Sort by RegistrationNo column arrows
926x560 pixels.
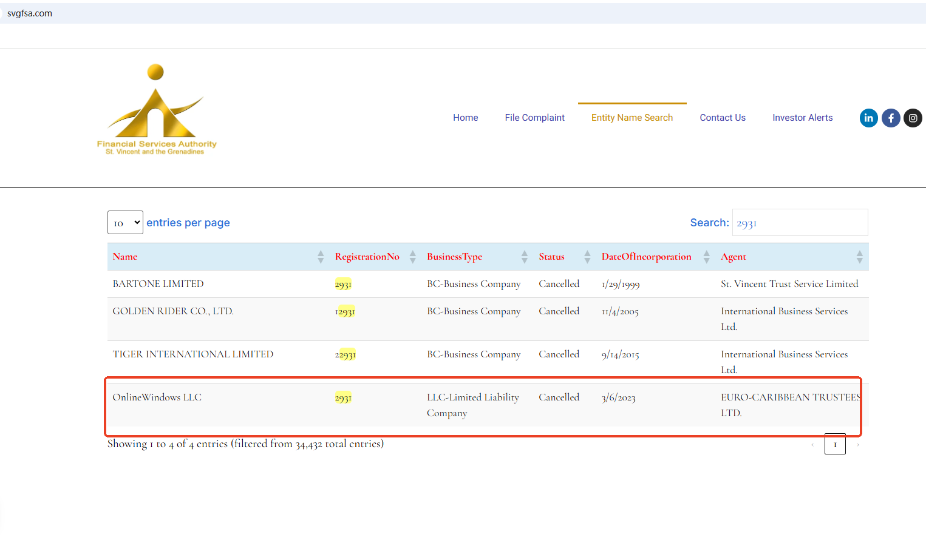413,257
